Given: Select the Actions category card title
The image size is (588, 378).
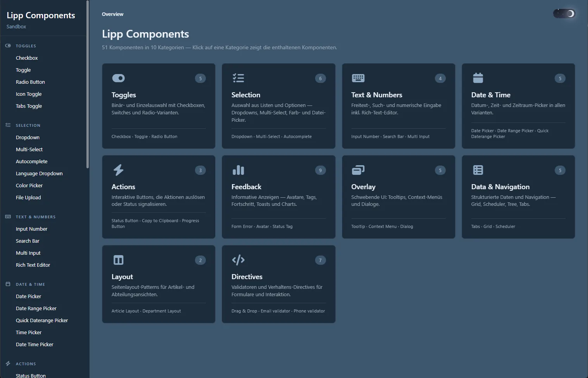Looking at the screenshot, I should (123, 187).
